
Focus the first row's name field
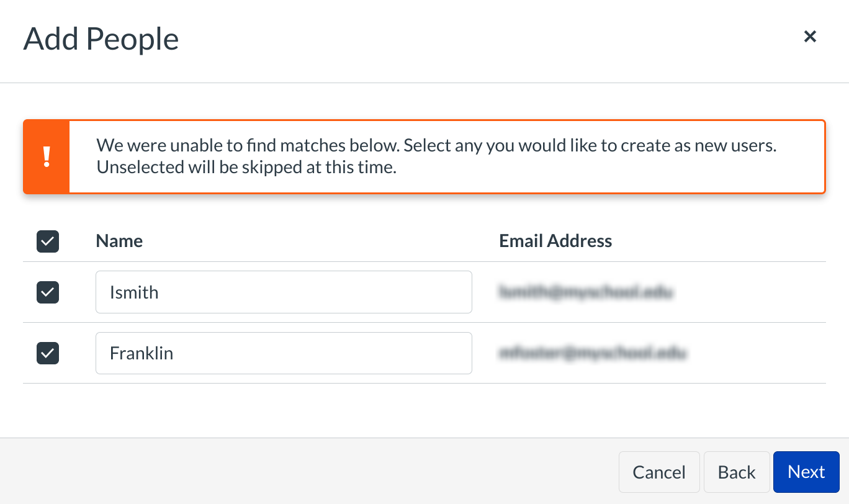[x=284, y=292]
